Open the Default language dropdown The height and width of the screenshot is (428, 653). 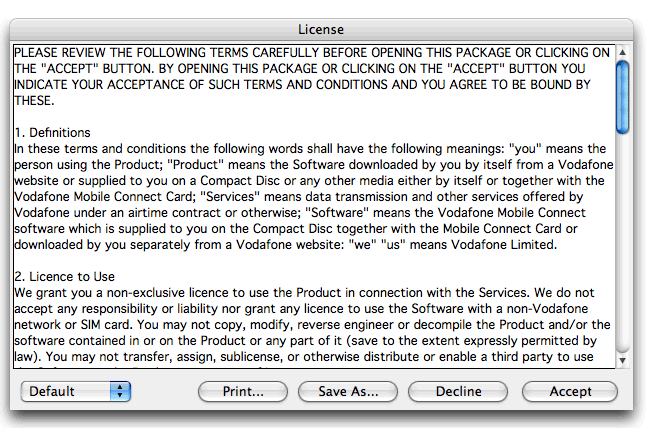75,391
